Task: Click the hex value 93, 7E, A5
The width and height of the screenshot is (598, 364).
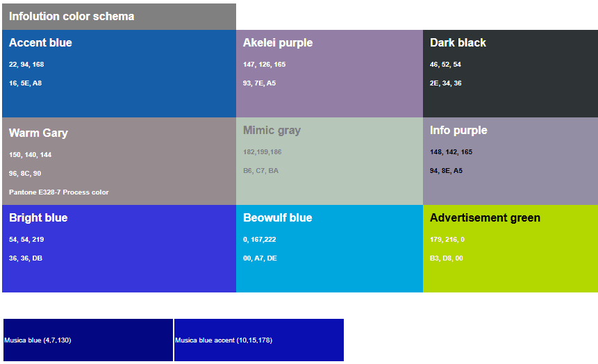Action: coord(259,83)
